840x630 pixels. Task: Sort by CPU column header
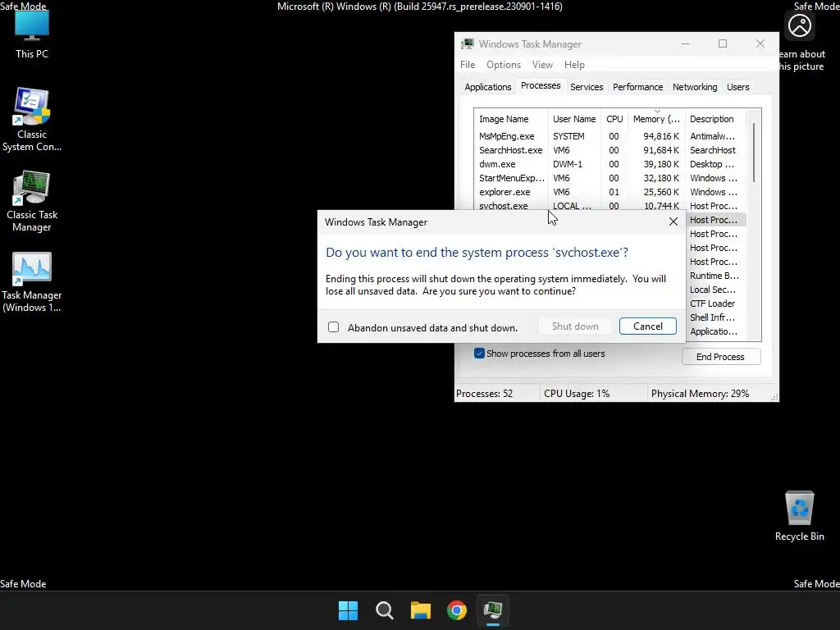614,119
